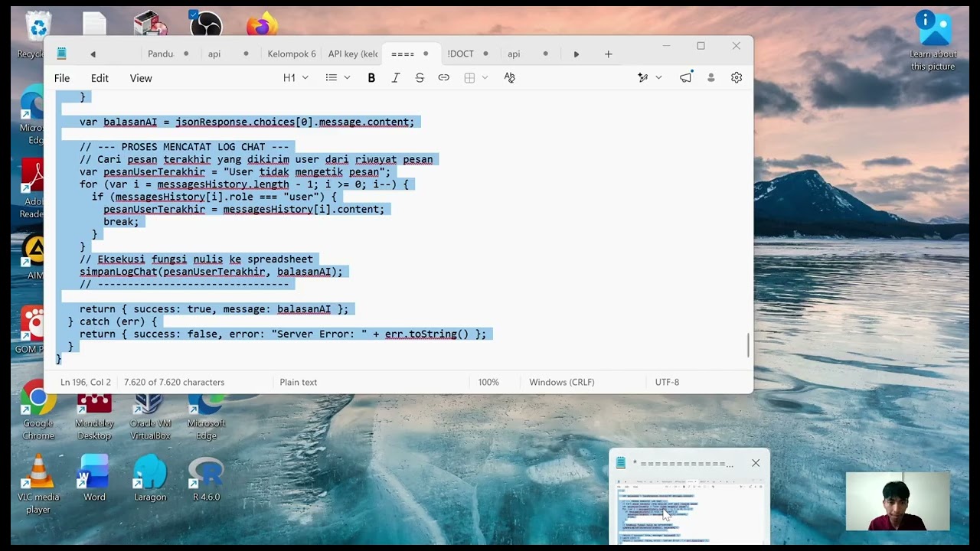Screen dimensions: 980x551
Task: Click the clear formatting icon
Action: [509, 78]
